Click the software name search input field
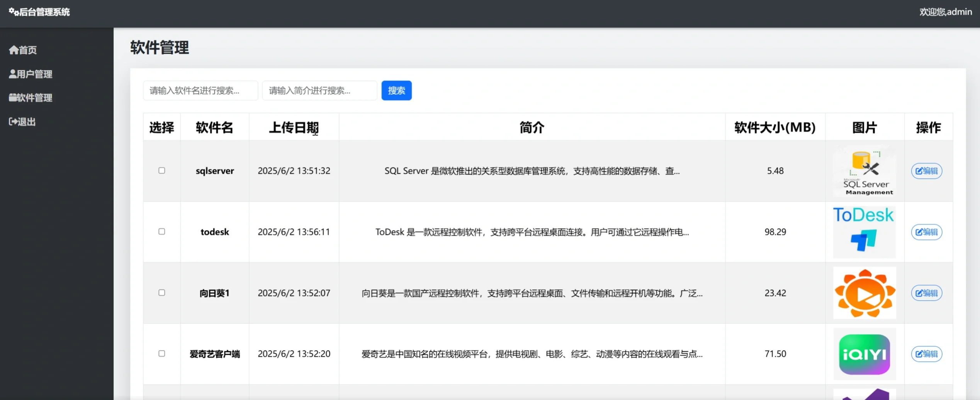The width and height of the screenshot is (980, 400). [x=200, y=90]
